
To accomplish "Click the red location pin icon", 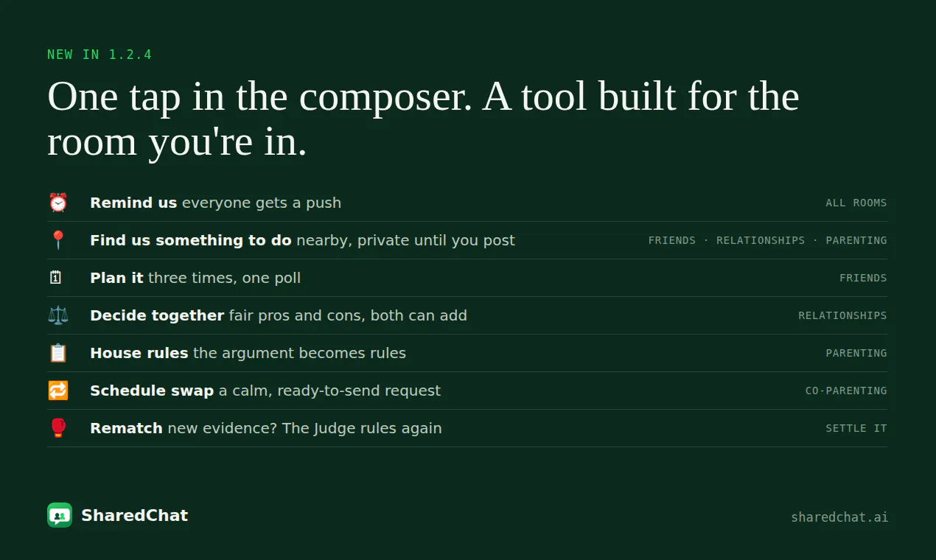I will point(57,240).
